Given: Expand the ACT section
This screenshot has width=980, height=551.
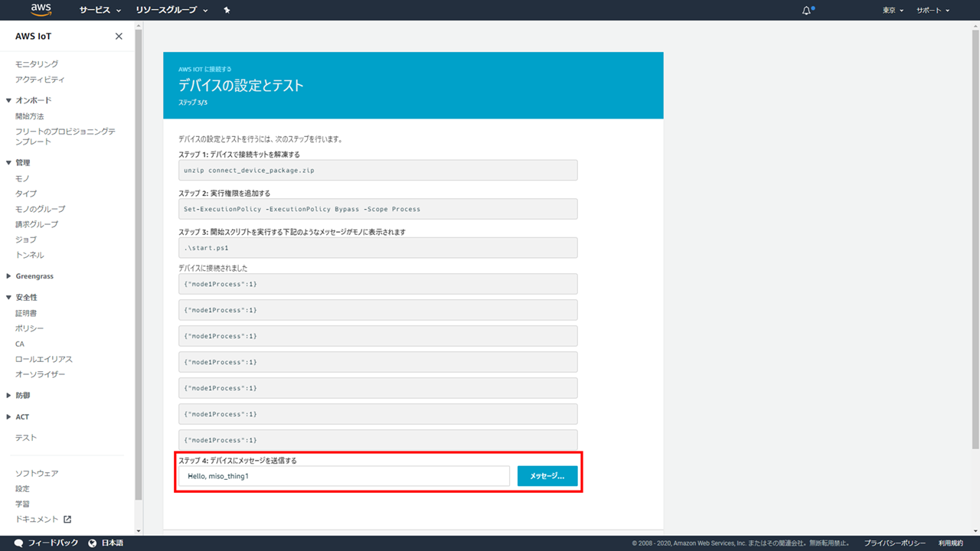Looking at the screenshot, I should pyautogui.click(x=9, y=417).
